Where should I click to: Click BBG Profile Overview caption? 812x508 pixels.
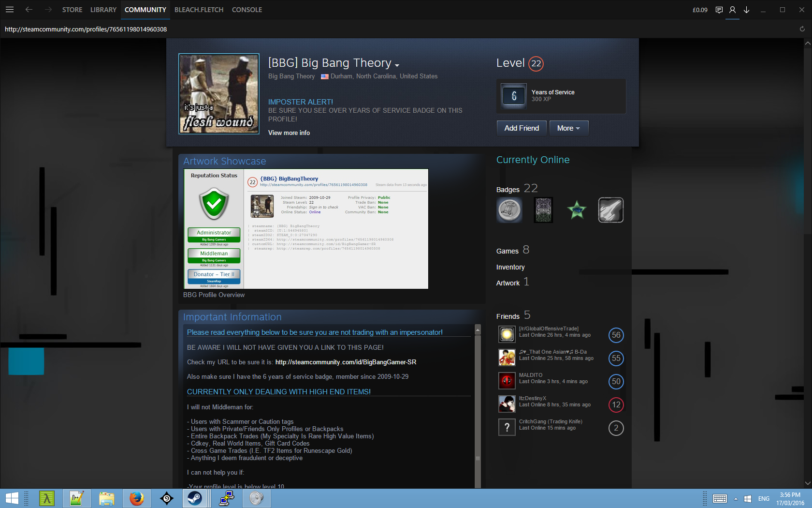[x=214, y=295]
